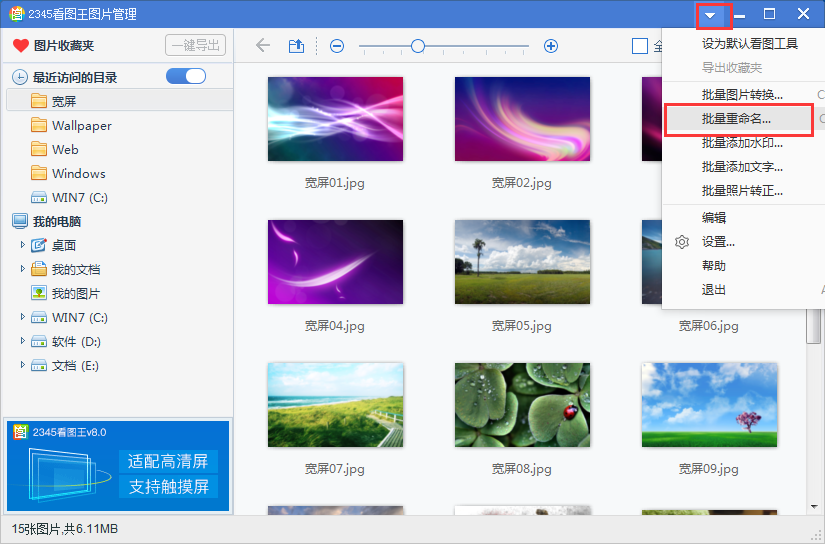This screenshot has height=544, width=825.
Task: Toggle the recent directories switch
Action: [186, 76]
